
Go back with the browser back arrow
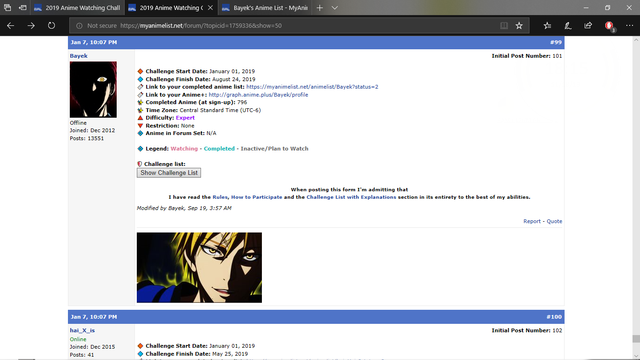pyautogui.click(x=11, y=25)
